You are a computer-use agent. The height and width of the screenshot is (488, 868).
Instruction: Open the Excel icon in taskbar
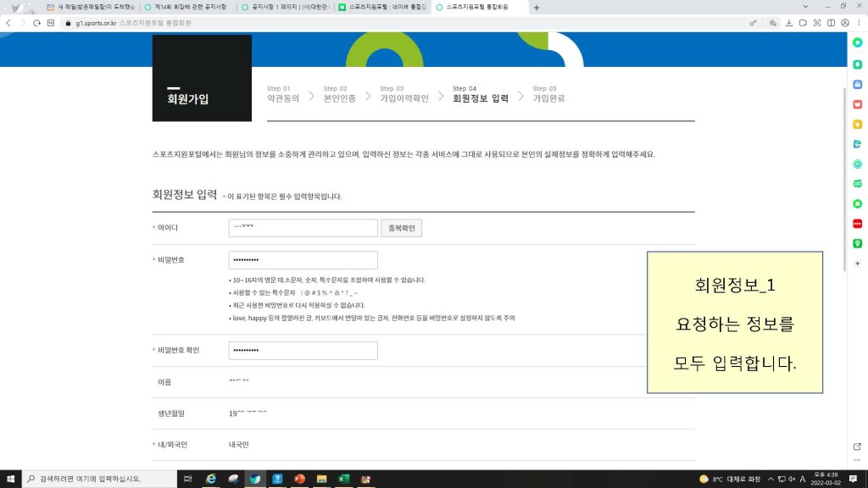point(344,479)
